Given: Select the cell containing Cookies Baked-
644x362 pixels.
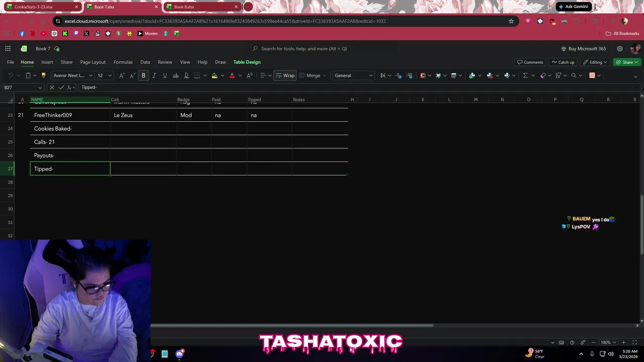Looking at the screenshot, I should coord(70,129).
